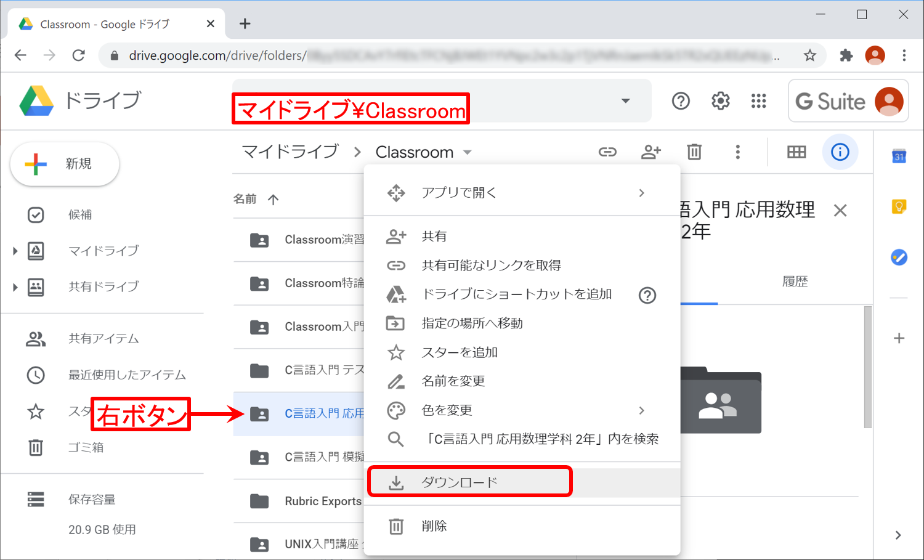Click help icon beside shortcut menu item
The width and height of the screenshot is (924, 560).
[x=647, y=295]
